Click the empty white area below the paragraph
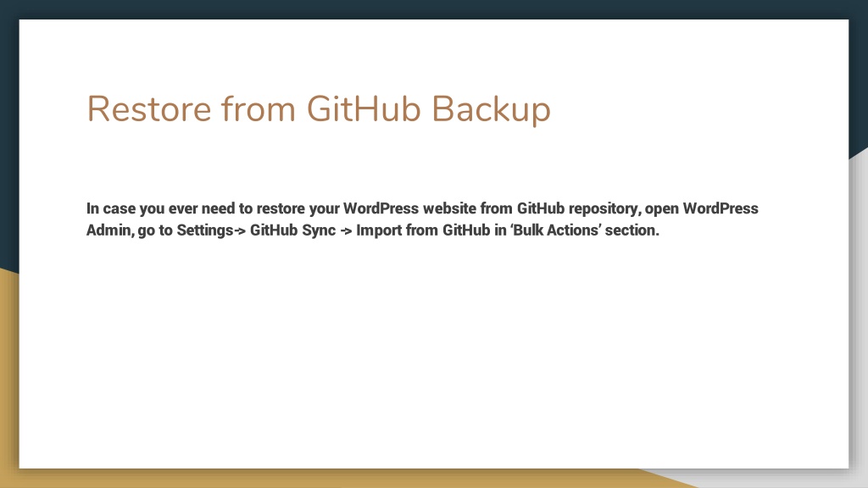868x488 pixels. pyautogui.click(x=434, y=354)
